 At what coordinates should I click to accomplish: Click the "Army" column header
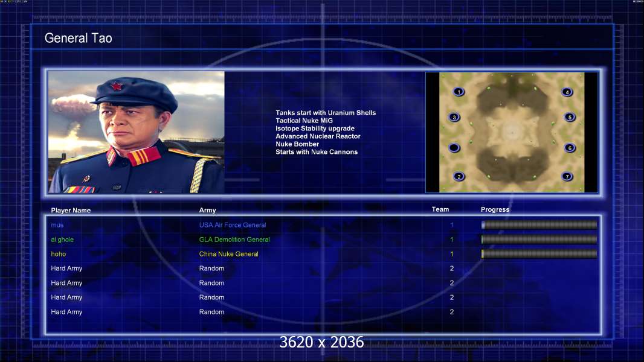(x=207, y=211)
